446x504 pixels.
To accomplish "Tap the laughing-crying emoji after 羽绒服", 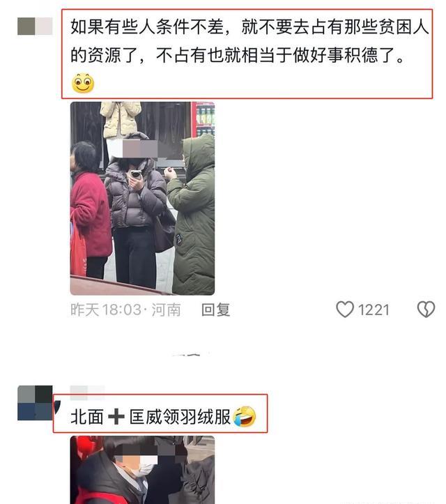I will coord(245,416).
